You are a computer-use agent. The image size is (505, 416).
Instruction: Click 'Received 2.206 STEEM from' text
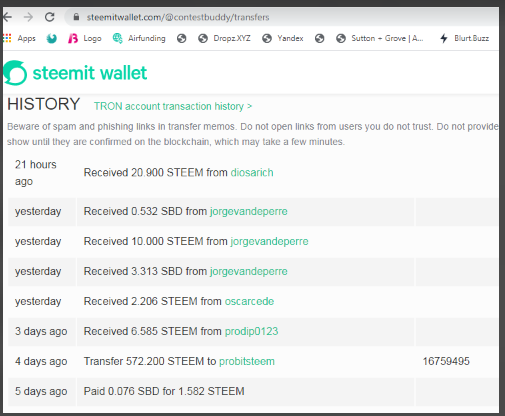153,301
